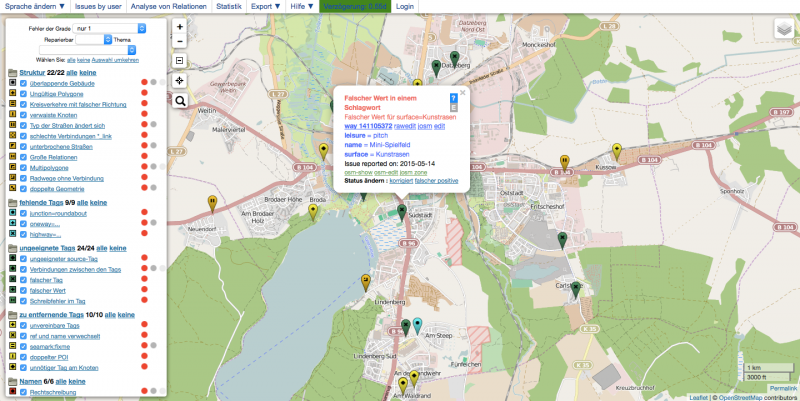
Task: Click the Permalink link
Action: pyautogui.click(x=783, y=387)
